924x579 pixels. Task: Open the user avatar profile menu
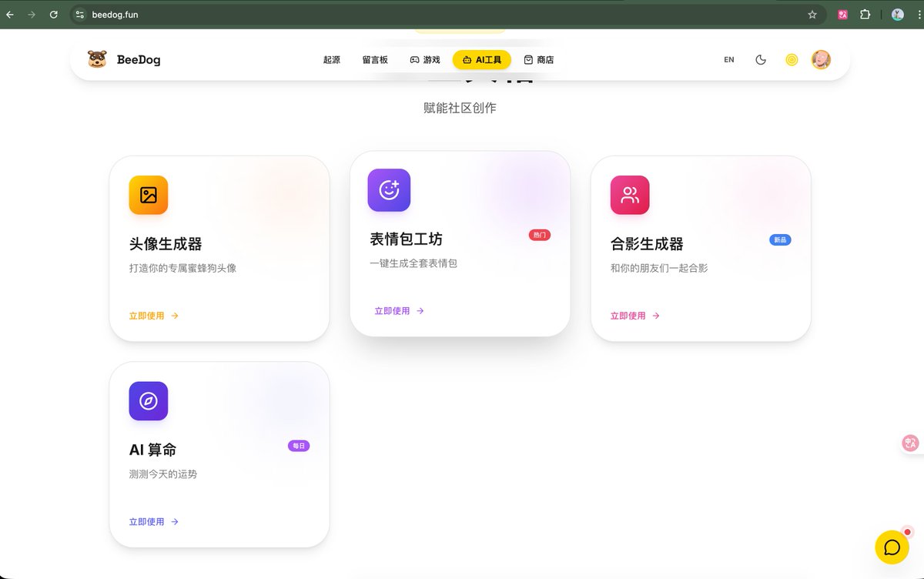pyautogui.click(x=821, y=60)
